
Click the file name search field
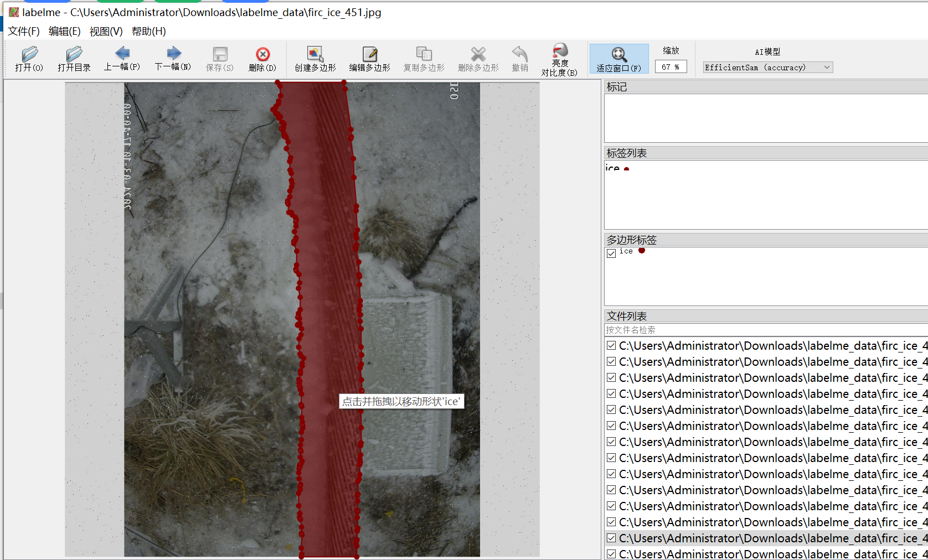coord(764,330)
